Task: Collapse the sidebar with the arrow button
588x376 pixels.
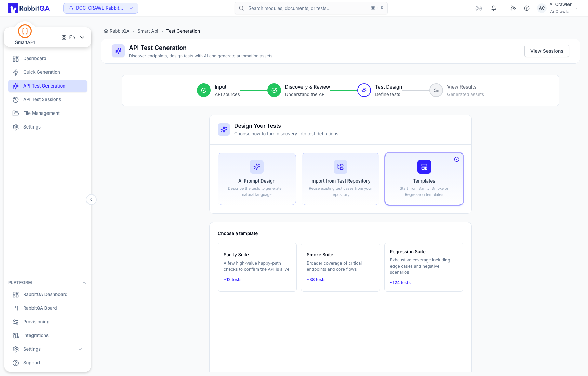Action: point(91,200)
